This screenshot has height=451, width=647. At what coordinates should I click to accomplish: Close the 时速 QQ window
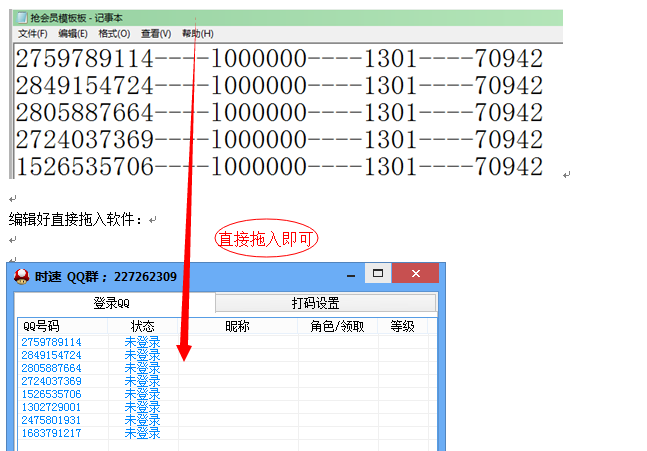coord(417,274)
